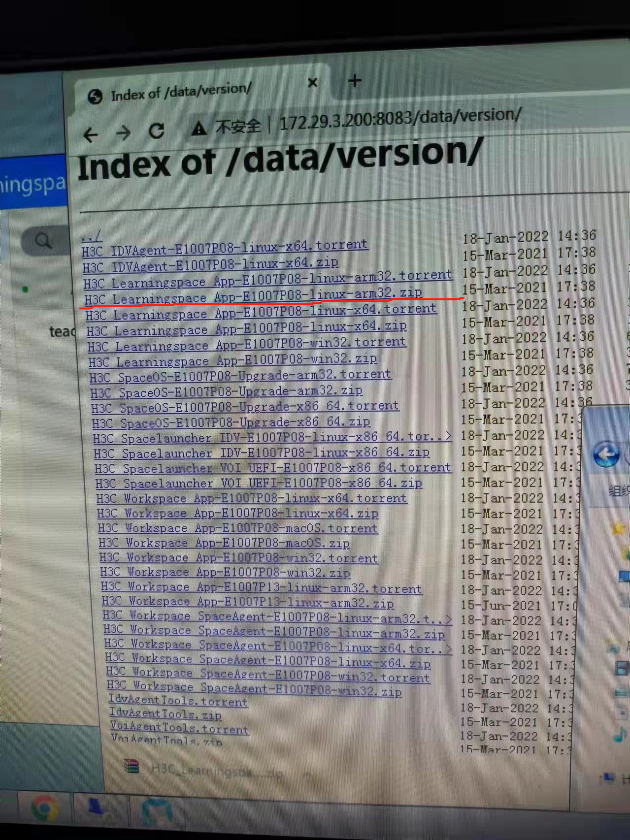The width and height of the screenshot is (630, 840).
Task: Open H3C_Learningspace_App-E1007P08-win32.torrent
Action: tap(247, 344)
